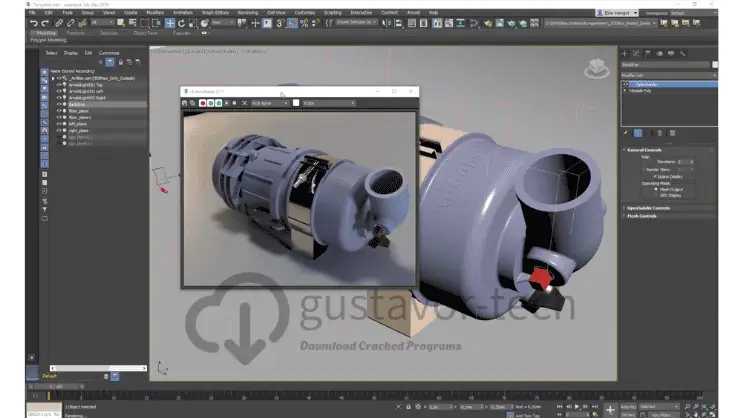743x418 pixels.
Task: Activate the Select and Move tool
Action: (170, 23)
